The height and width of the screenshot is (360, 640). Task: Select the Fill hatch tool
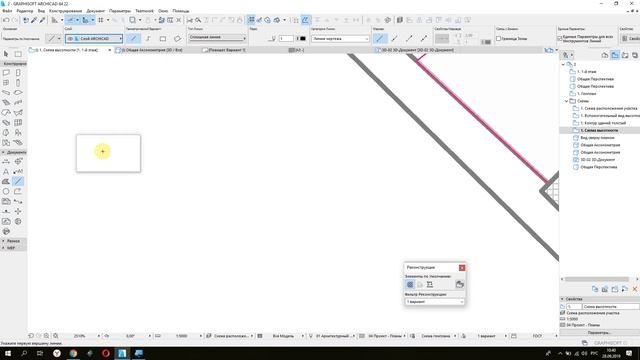pos(6,181)
